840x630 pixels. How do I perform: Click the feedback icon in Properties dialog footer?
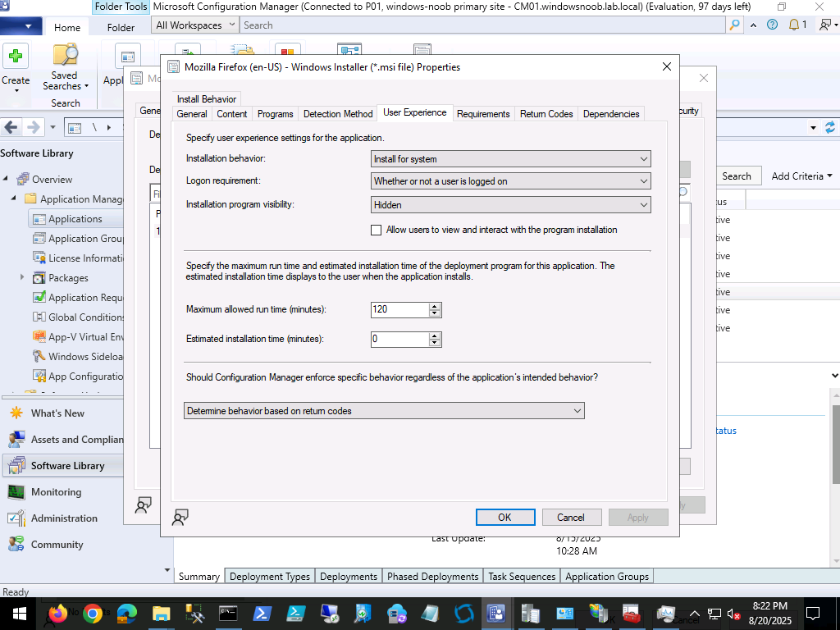coord(180,517)
